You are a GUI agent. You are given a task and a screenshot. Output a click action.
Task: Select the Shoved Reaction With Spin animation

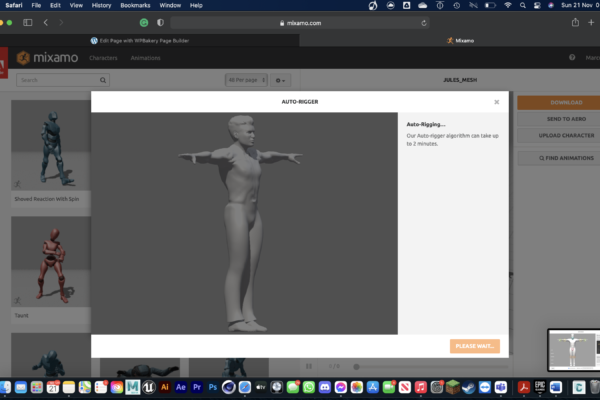[x=51, y=153]
